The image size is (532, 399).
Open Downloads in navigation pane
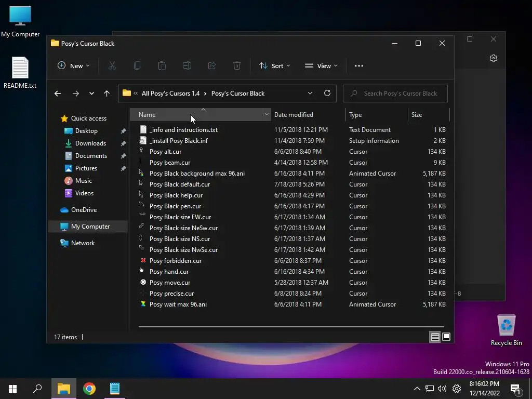(90, 143)
